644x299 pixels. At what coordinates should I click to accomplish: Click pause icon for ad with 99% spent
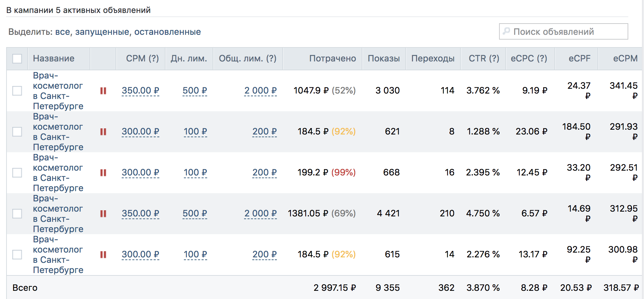[x=103, y=173]
